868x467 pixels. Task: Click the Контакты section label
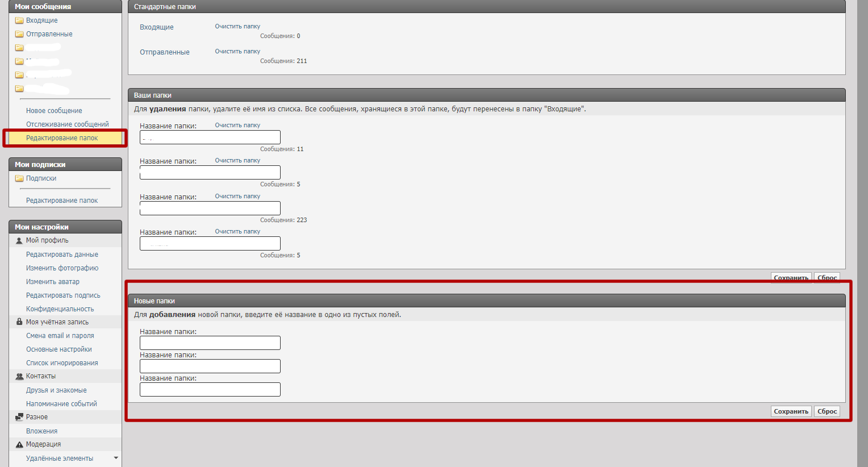coord(41,376)
